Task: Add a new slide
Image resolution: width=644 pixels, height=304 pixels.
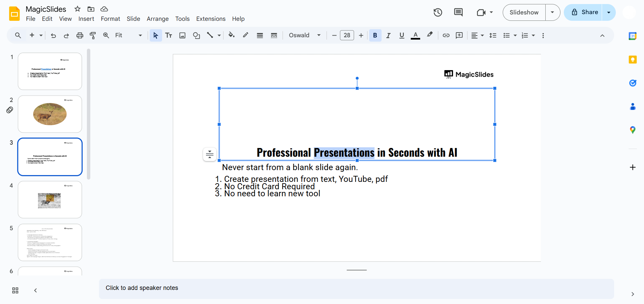Action: (x=32, y=35)
